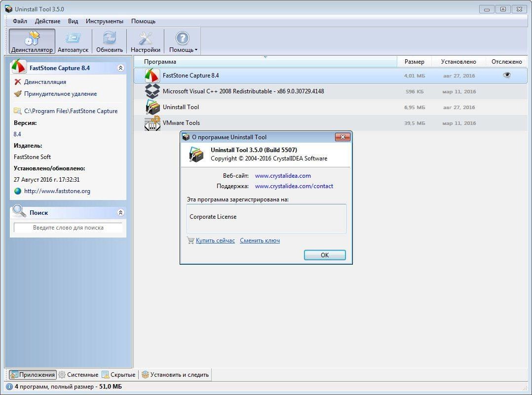Viewport: 532px width, 395px height.
Task: Select the Приложения bottom tab
Action: click(33, 375)
